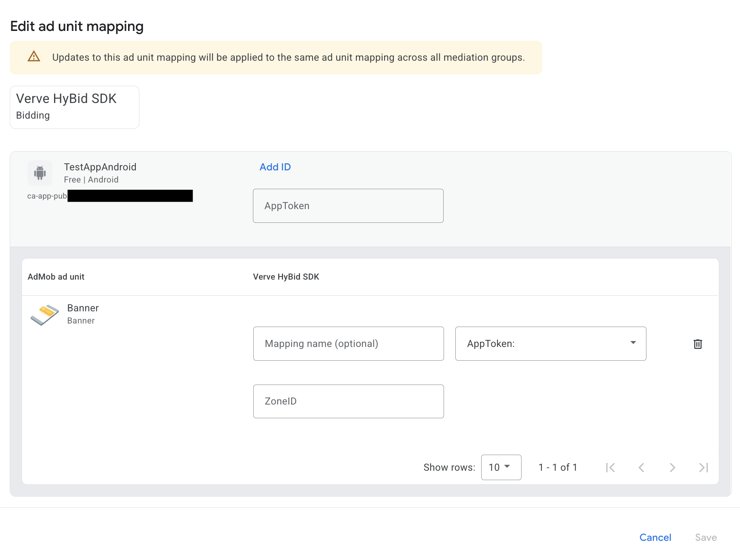Click the Verve HyBid SDK column header
Screen dimensions: 740x560
pos(286,276)
